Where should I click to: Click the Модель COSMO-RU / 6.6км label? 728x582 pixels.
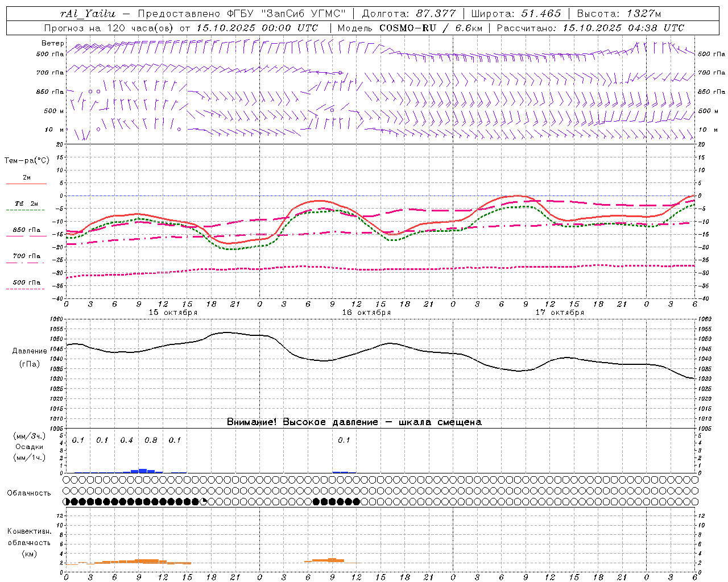click(x=409, y=28)
